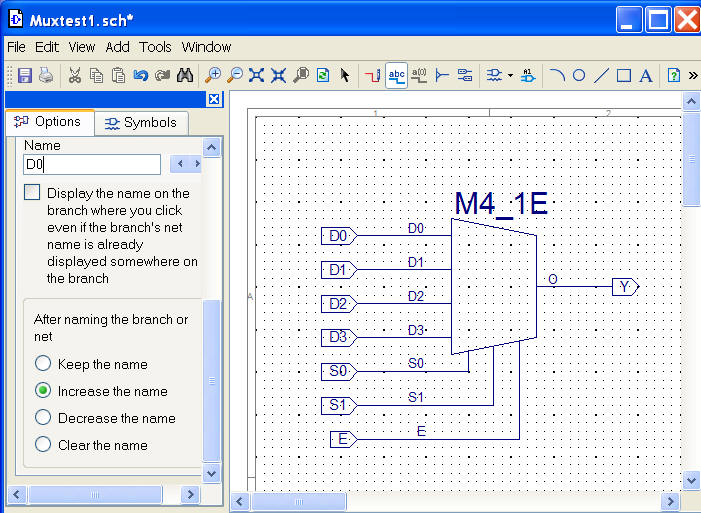
Task: Select the Add Instance Name tool
Action: (528, 75)
